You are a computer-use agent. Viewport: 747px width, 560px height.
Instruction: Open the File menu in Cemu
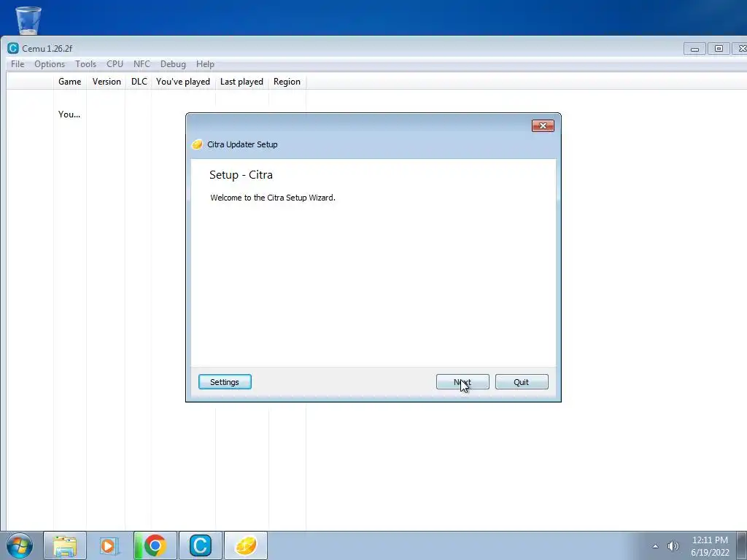pyautogui.click(x=18, y=64)
